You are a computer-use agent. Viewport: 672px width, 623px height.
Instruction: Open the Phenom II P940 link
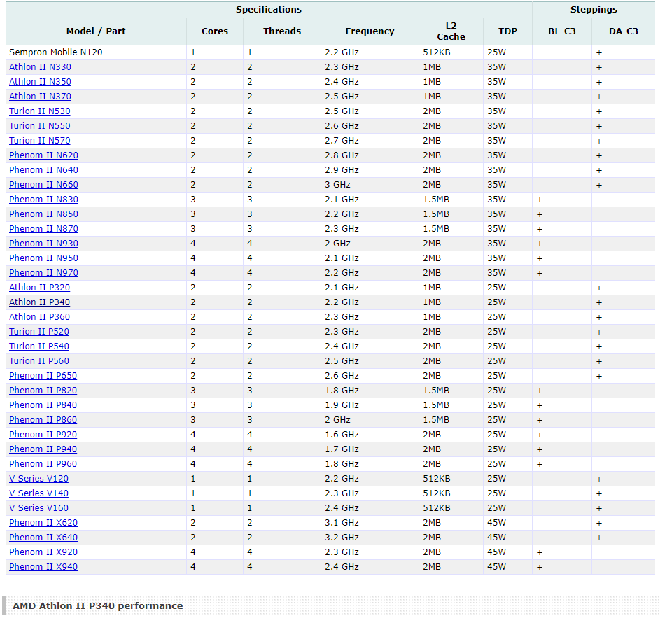[43, 449]
